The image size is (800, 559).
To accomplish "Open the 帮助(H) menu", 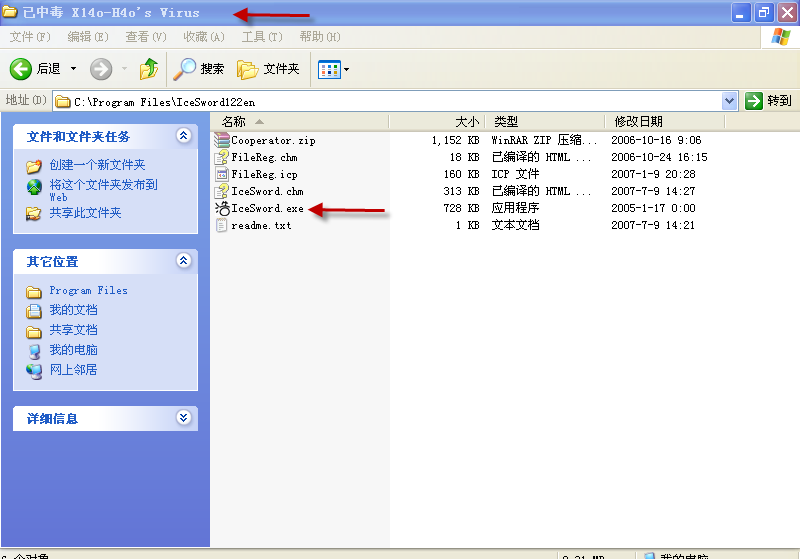I will click(x=320, y=37).
